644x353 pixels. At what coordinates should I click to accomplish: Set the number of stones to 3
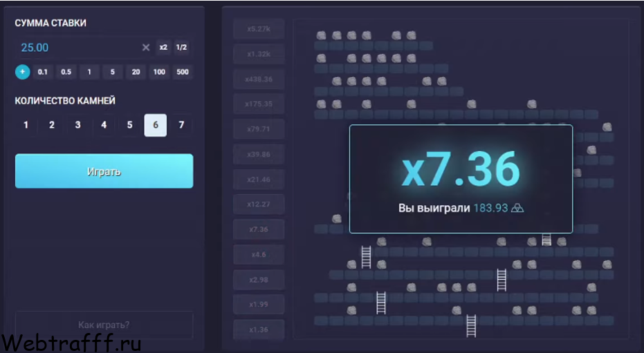[x=77, y=125]
